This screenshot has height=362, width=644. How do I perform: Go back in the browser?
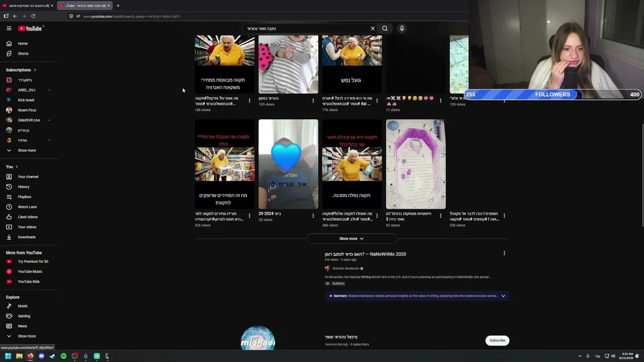(x=15, y=16)
